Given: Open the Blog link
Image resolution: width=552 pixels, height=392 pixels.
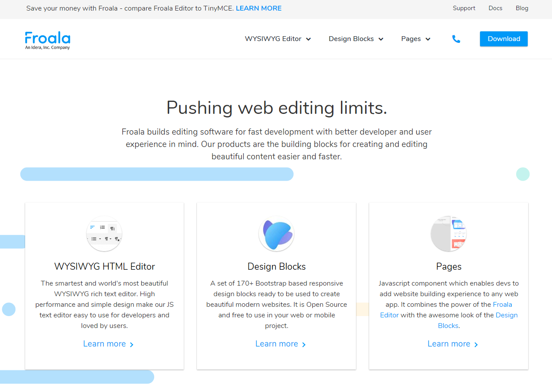Looking at the screenshot, I should pyautogui.click(x=522, y=8).
